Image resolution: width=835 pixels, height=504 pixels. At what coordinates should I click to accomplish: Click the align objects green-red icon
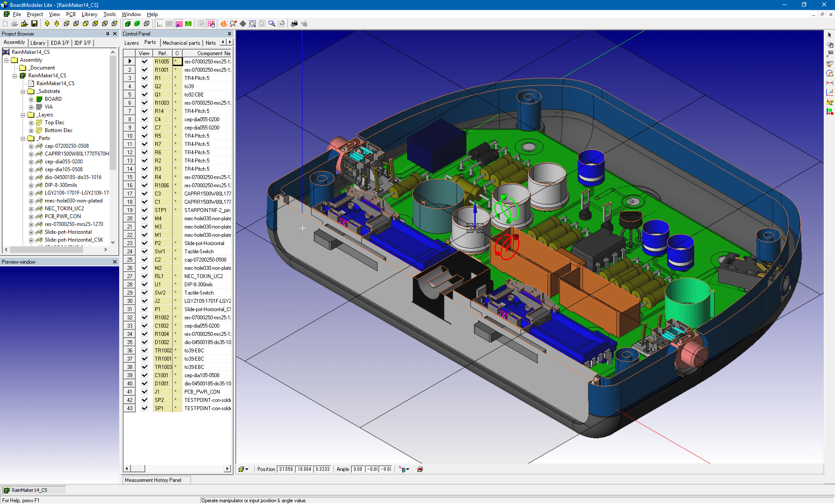coord(829,111)
